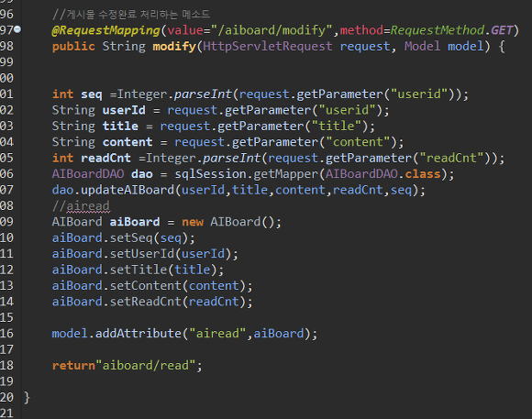This screenshot has width=532, height=419.
Task: Click the seq variable declaration after int
Action: tap(92, 94)
